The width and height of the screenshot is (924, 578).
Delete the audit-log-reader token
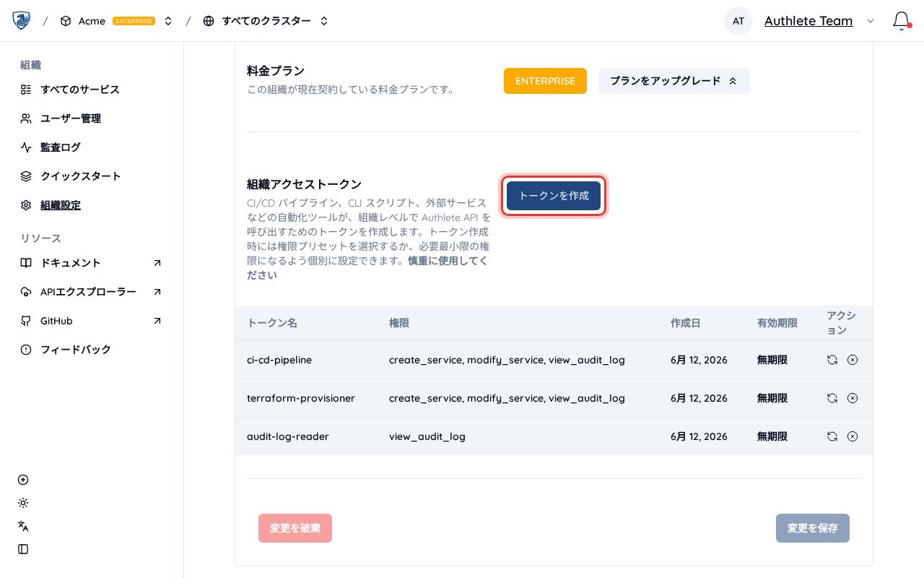click(853, 436)
